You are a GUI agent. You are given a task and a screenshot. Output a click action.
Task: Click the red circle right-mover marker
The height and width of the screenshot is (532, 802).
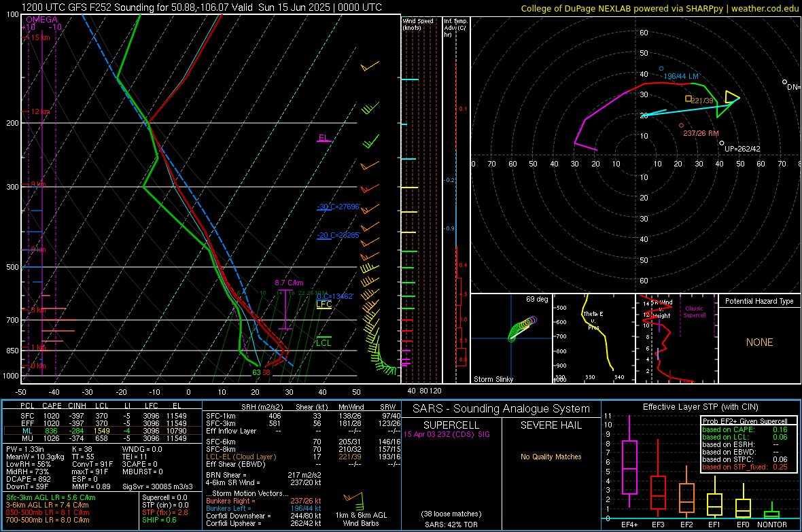coord(681,125)
